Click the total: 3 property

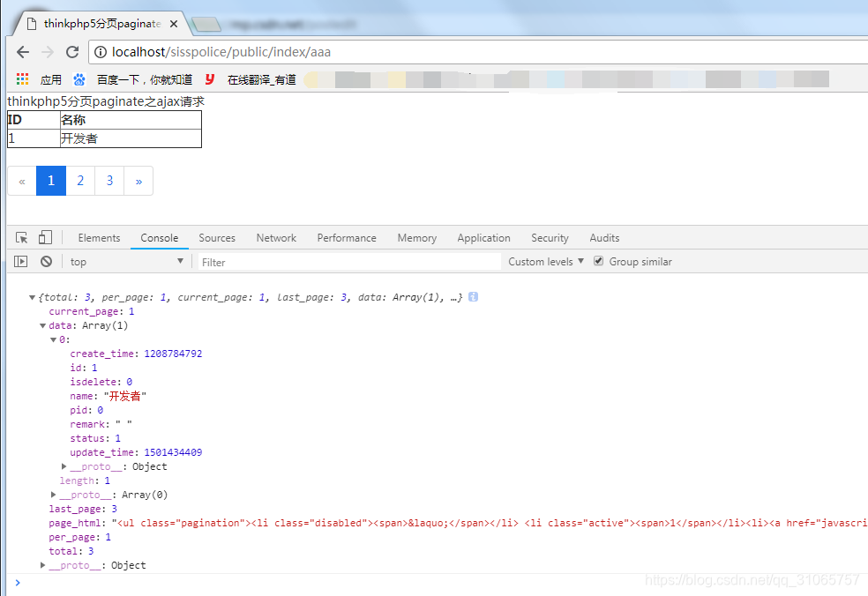[71, 551]
